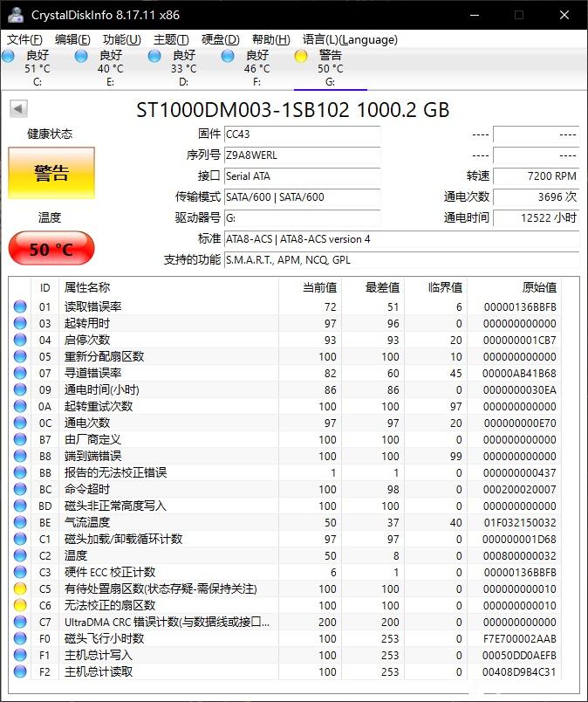Select the row 磁头加载/卸载循环计数
The height and width of the screenshot is (702, 588).
285,539
